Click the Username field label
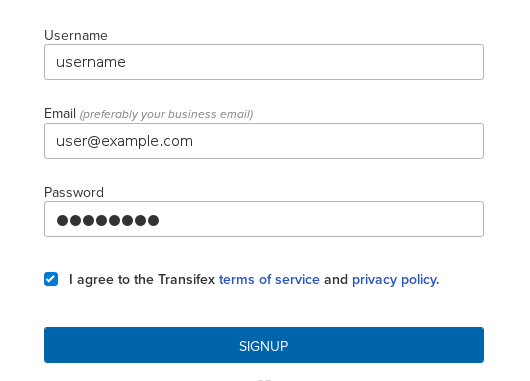 pos(76,35)
